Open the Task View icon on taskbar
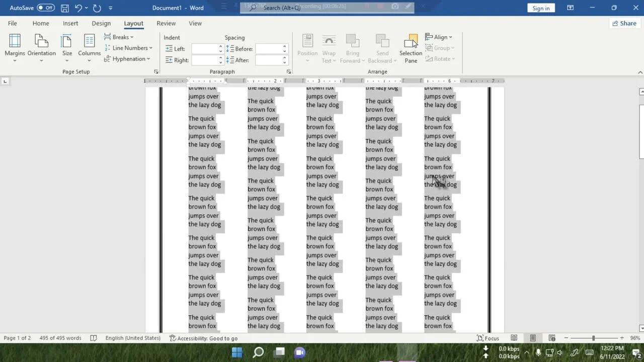 (x=279, y=352)
